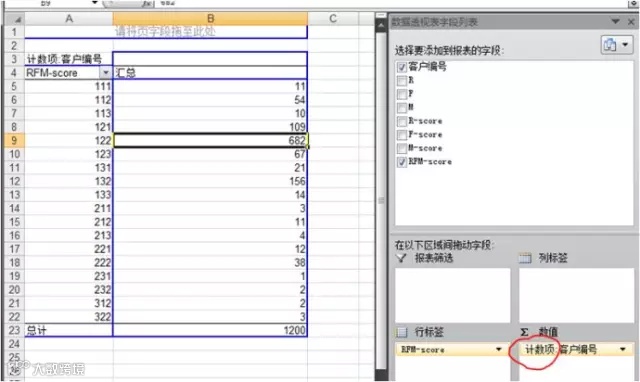The height and width of the screenshot is (382, 640).
Task: Click the 报表筛选 drop area box
Action: 452,295
